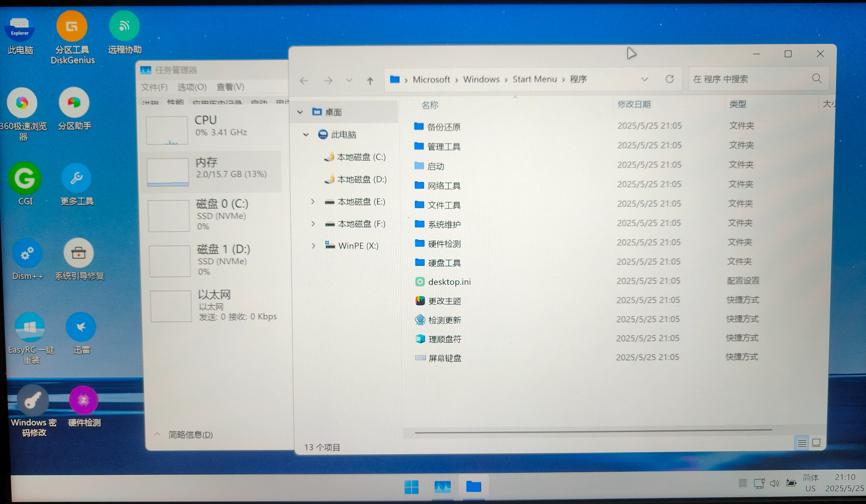The height and width of the screenshot is (504, 866).
Task: Open recent locations dropdown arrow
Action: (349, 80)
